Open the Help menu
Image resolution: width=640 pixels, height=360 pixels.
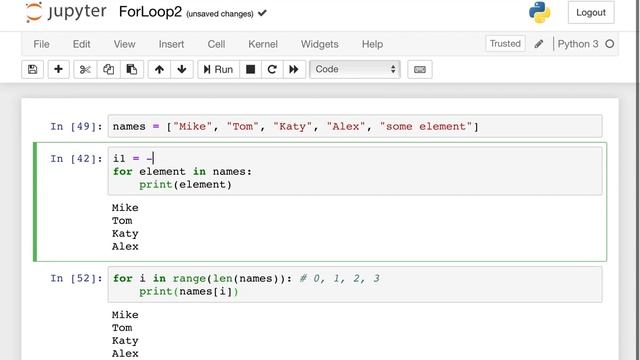pos(372,44)
